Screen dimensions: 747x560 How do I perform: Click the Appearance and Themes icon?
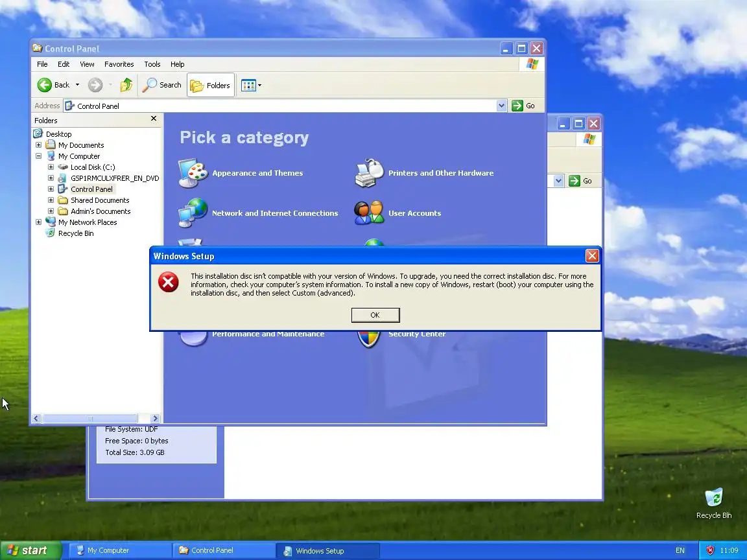[x=193, y=173]
